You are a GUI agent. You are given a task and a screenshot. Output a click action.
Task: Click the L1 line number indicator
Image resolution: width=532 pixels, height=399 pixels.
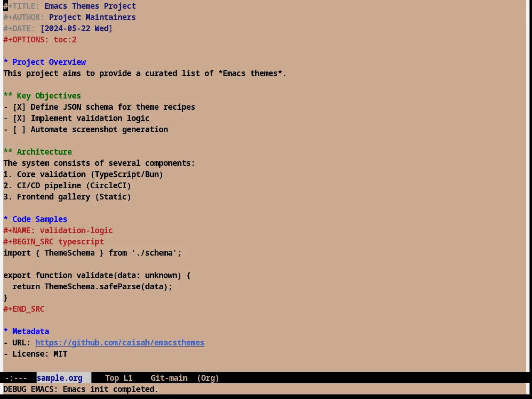pos(128,378)
